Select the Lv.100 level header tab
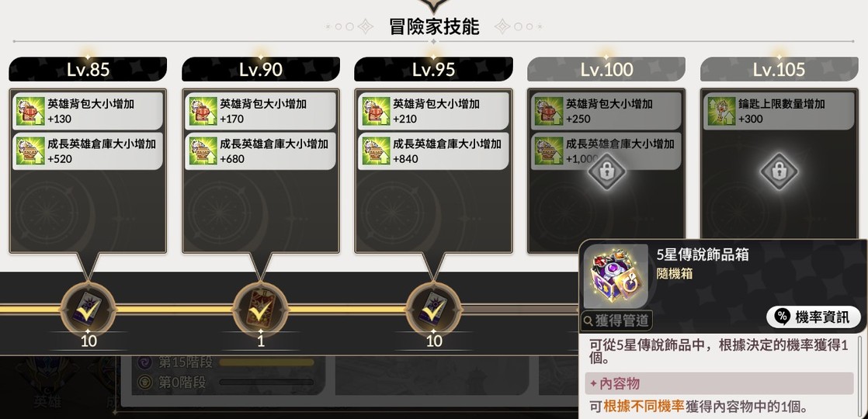The image size is (868, 419). pos(606,69)
